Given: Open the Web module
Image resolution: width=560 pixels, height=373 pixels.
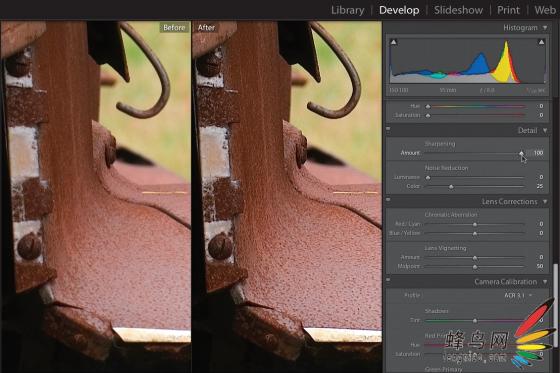Looking at the screenshot, I should (545, 10).
